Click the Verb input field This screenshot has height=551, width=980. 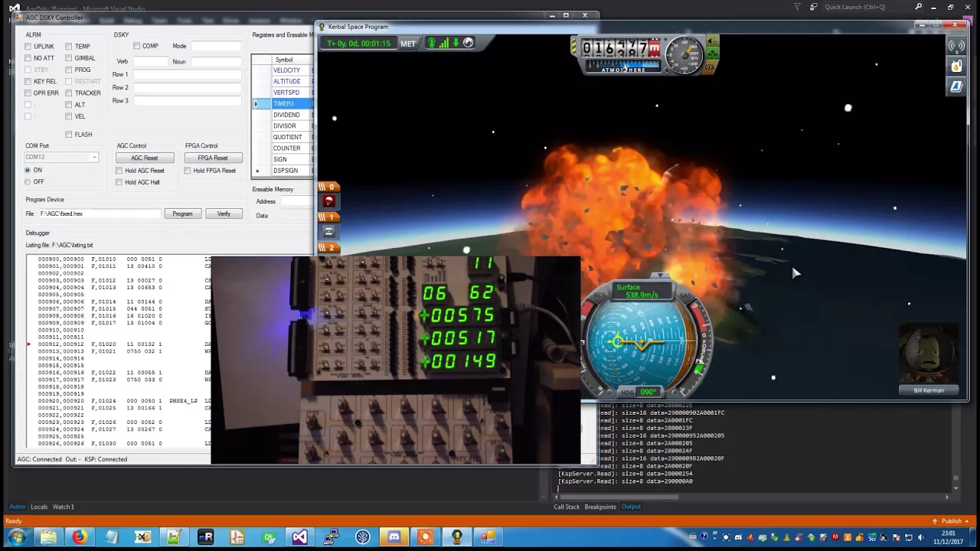pyautogui.click(x=149, y=61)
